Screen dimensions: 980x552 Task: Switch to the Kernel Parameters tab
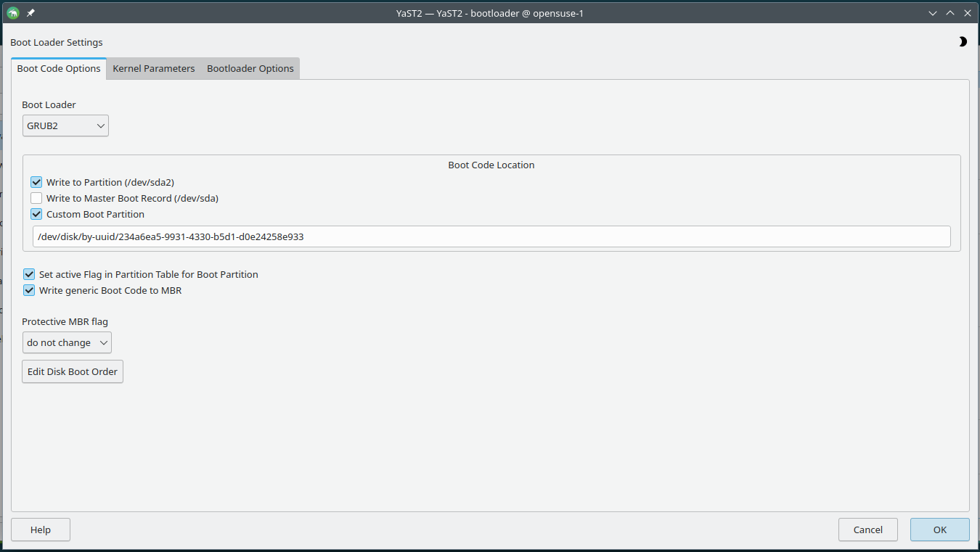point(154,69)
